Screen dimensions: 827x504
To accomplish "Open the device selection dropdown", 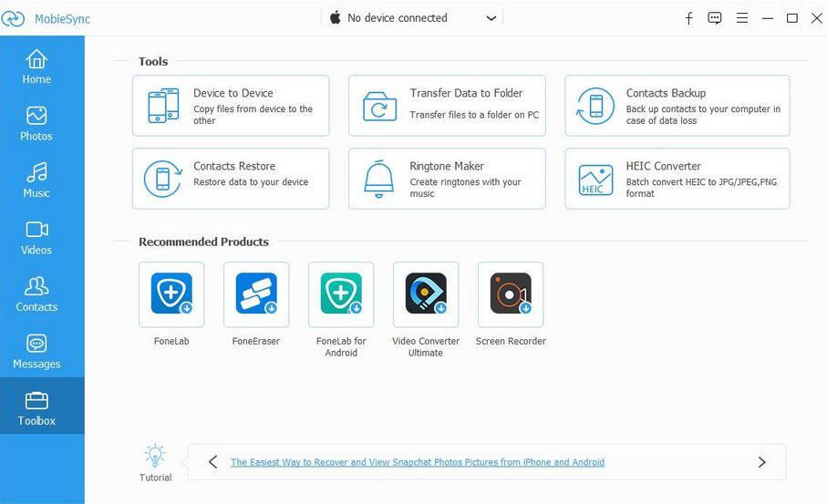I will (412, 18).
